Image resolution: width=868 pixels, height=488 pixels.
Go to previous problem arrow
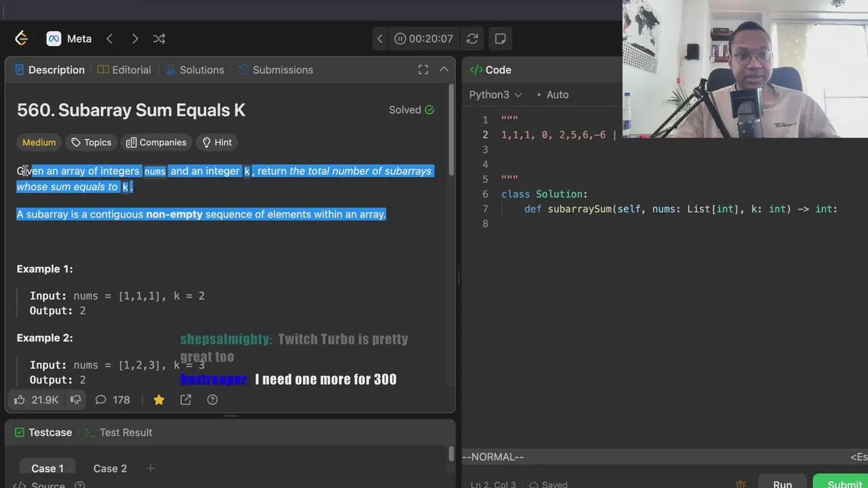(110, 39)
